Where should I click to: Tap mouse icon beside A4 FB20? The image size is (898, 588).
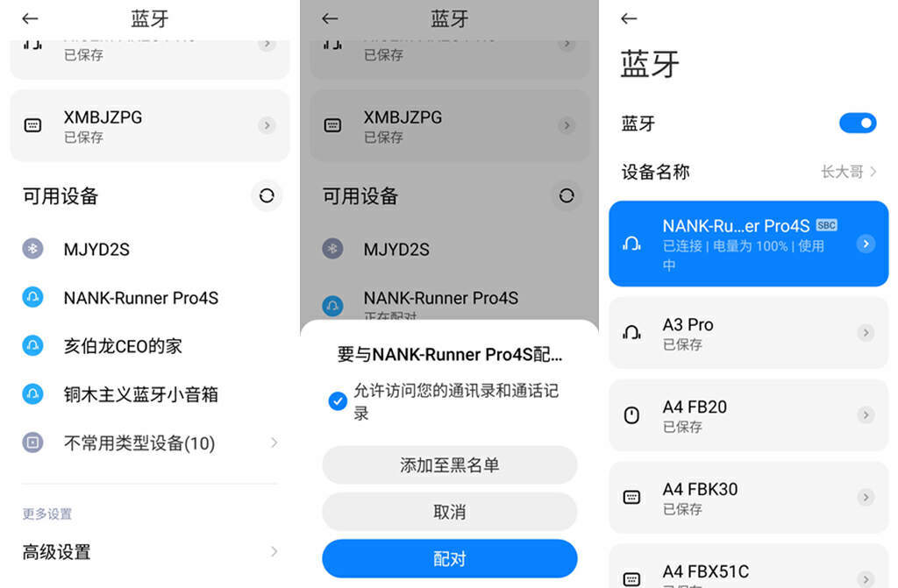click(631, 415)
